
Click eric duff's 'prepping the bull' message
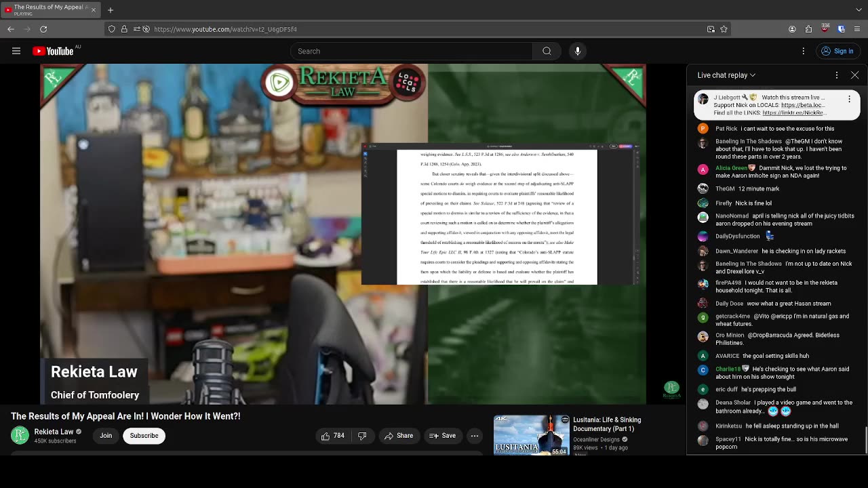(x=776, y=389)
